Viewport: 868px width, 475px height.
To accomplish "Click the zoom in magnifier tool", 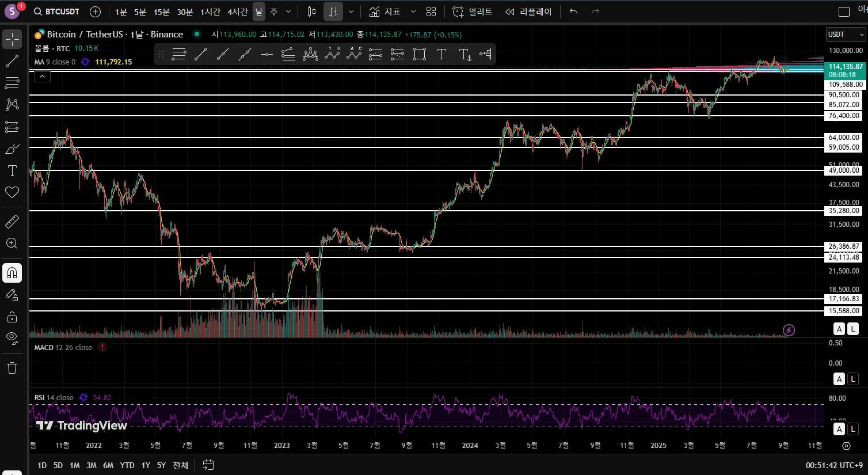I will pos(12,243).
